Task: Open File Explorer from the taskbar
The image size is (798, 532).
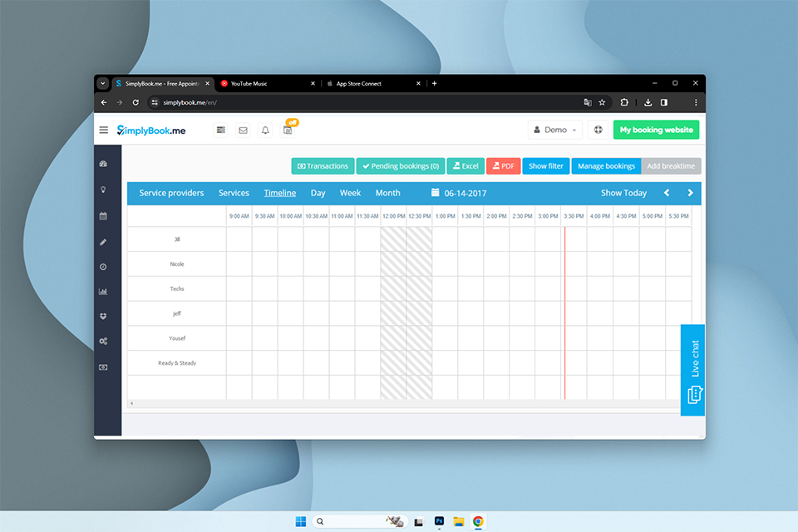Action: point(459,521)
